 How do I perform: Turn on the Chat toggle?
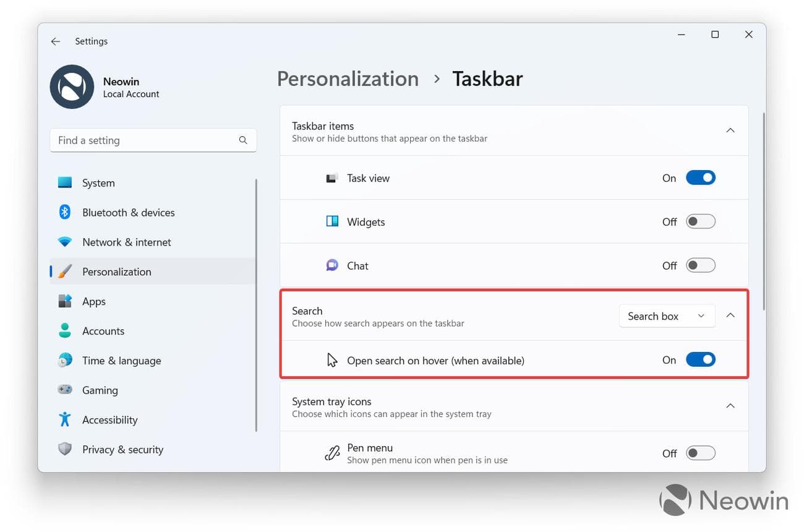coord(700,266)
